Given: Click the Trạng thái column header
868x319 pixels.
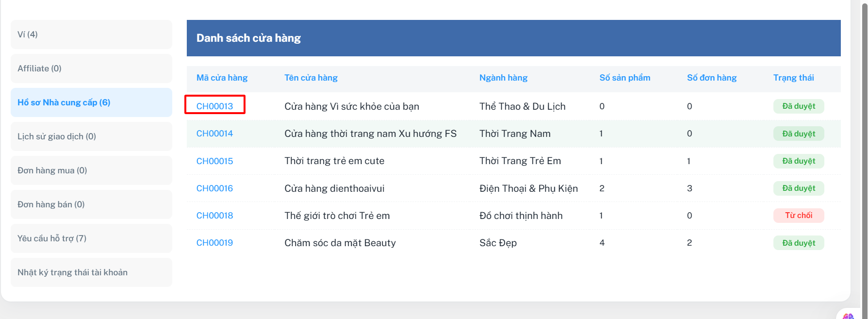Looking at the screenshot, I should point(793,78).
